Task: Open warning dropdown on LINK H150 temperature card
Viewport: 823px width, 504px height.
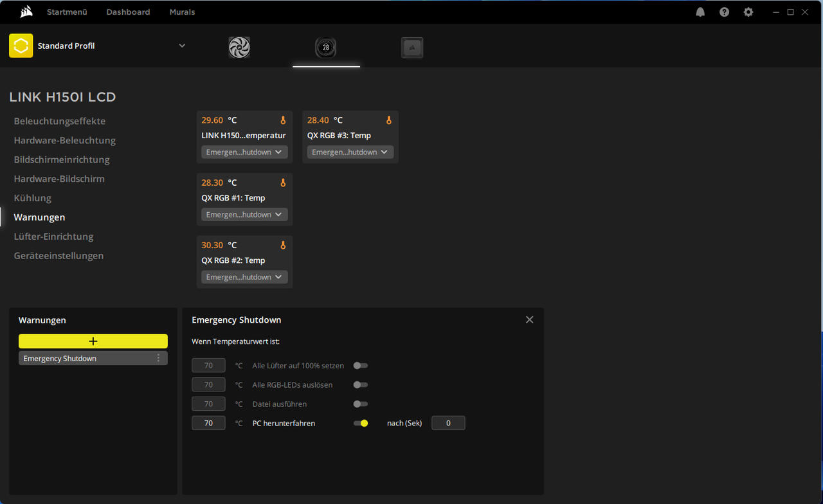Action: click(x=244, y=152)
